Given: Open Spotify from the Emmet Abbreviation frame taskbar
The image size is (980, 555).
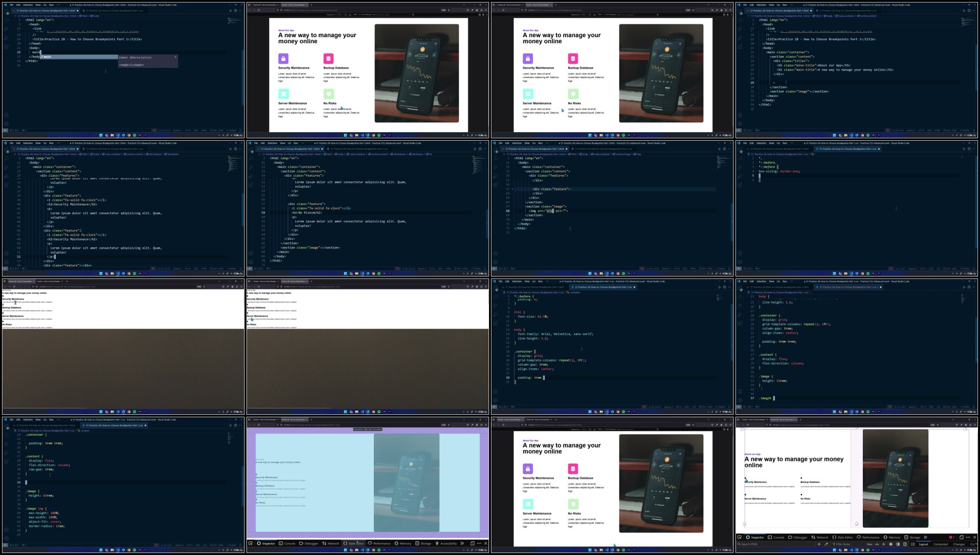Looking at the screenshot, I should click(x=135, y=135).
